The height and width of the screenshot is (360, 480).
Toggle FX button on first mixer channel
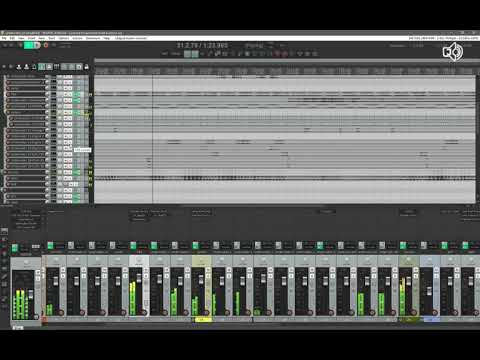(x=50, y=246)
